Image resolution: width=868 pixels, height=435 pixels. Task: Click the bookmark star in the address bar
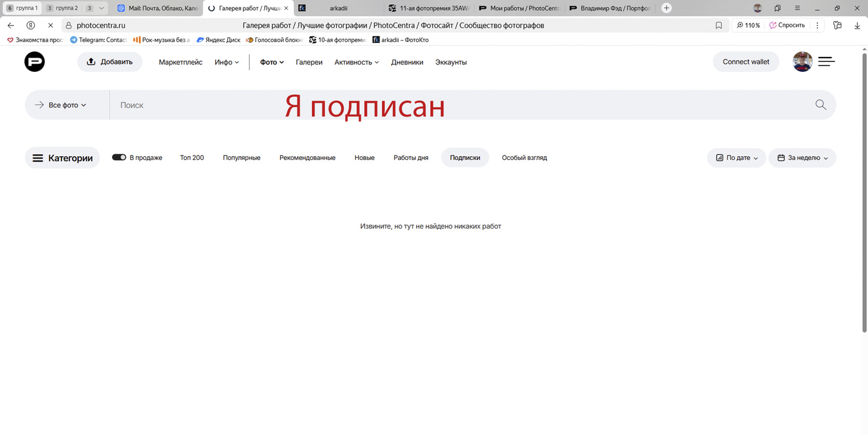pyautogui.click(x=719, y=25)
